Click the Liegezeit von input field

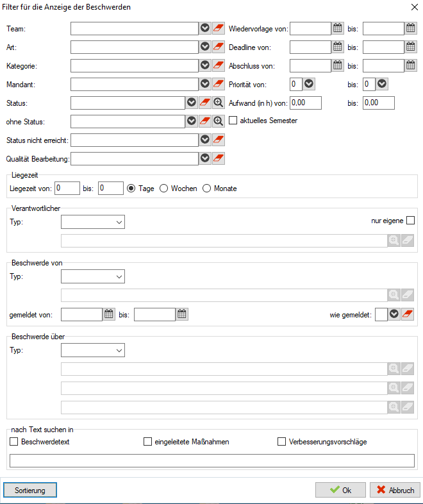coord(67,188)
